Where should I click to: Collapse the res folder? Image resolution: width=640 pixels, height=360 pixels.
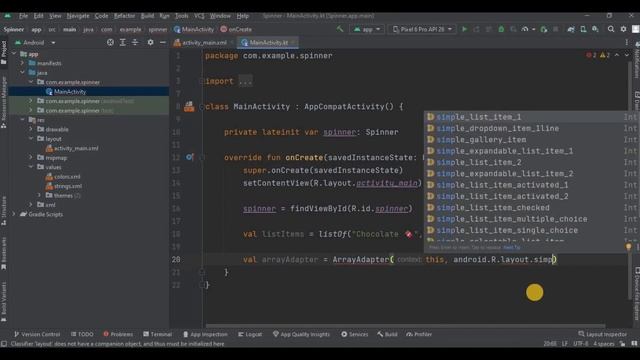[22, 120]
